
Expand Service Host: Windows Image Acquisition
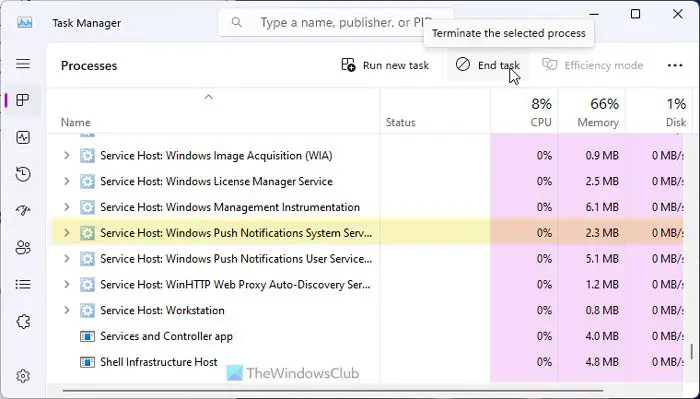[67, 155]
